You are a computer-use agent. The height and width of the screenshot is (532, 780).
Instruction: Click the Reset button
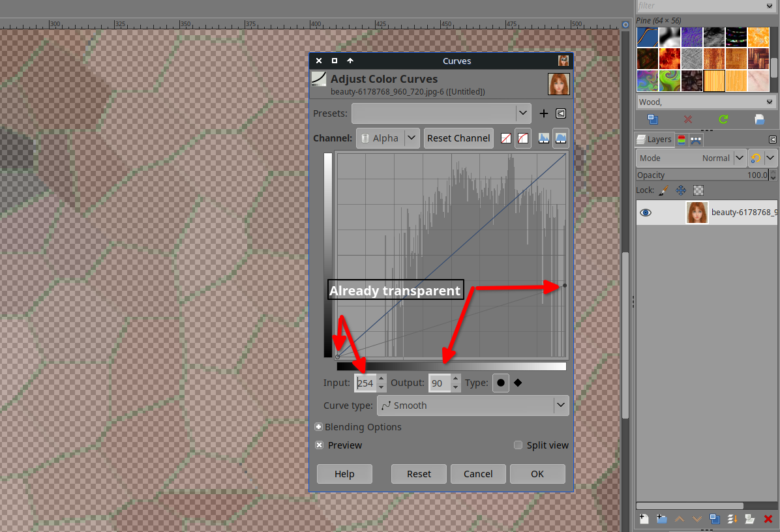click(x=419, y=474)
